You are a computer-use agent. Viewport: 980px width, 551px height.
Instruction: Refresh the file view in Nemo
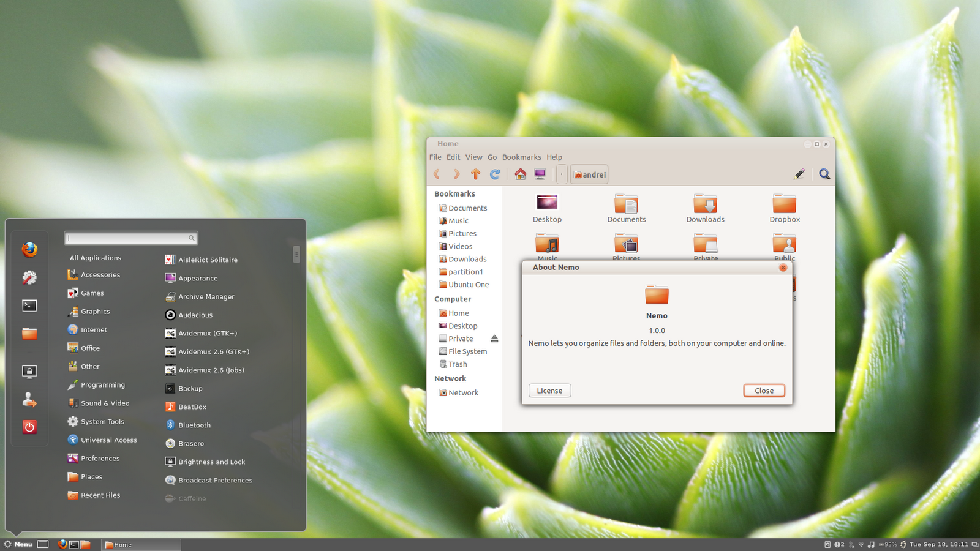(x=495, y=174)
